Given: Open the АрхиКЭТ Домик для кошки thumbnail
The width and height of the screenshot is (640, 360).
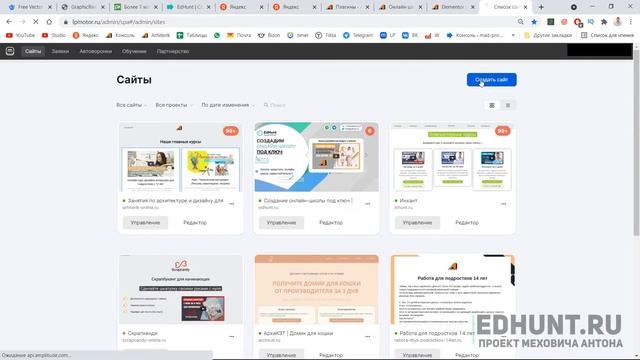Looking at the screenshot, I should (x=316, y=290).
